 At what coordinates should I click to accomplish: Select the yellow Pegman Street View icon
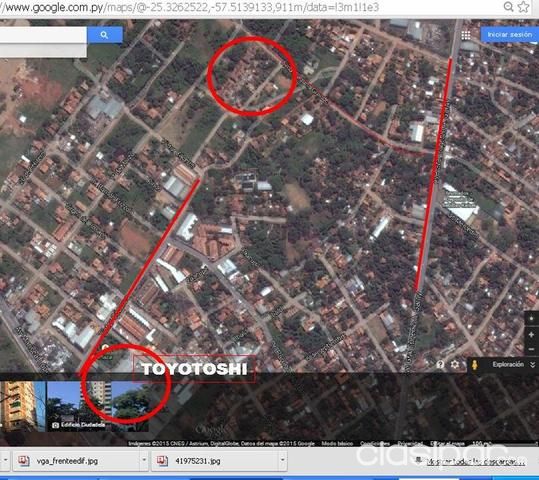click(x=474, y=365)
